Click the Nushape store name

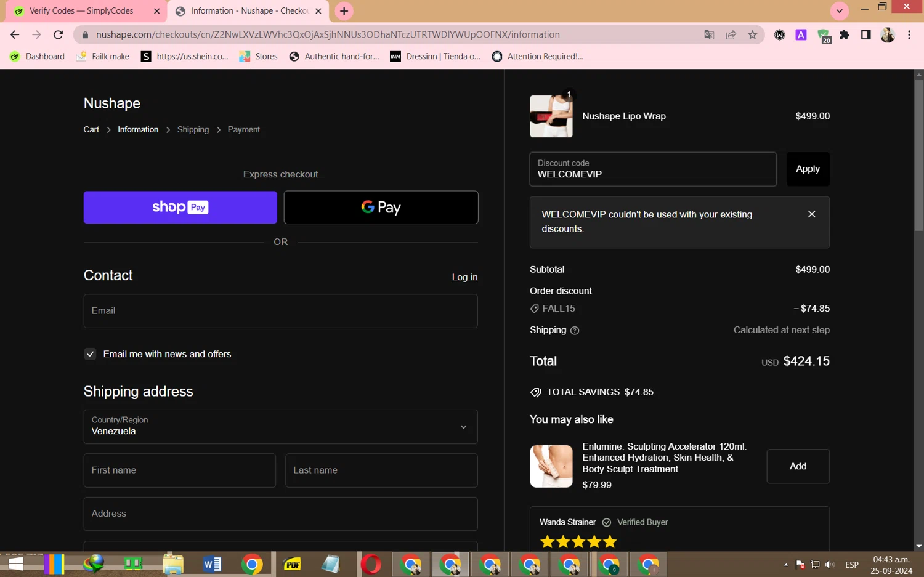pos(112,103)
